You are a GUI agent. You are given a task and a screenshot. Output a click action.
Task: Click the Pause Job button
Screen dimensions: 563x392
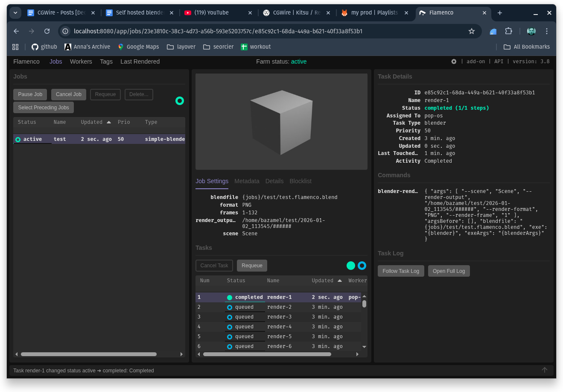click(30, 94)
